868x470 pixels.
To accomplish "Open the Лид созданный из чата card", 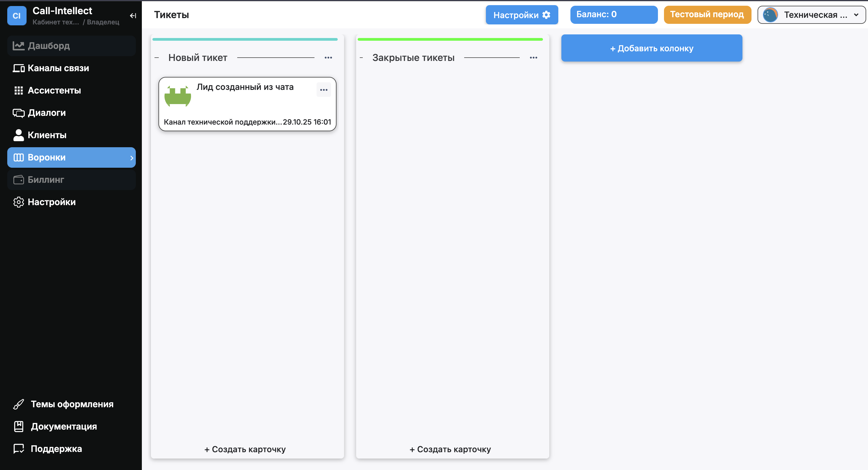I will click(245, 87).
